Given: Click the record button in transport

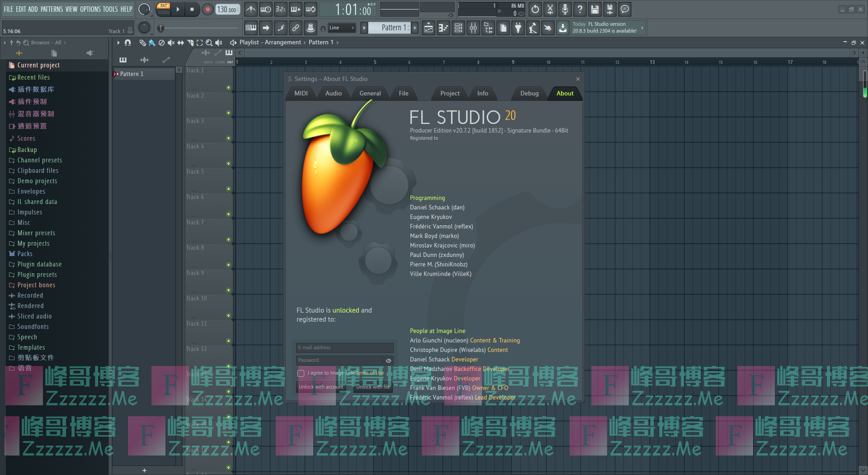Looking at the screenshot, I should (208, 9).
